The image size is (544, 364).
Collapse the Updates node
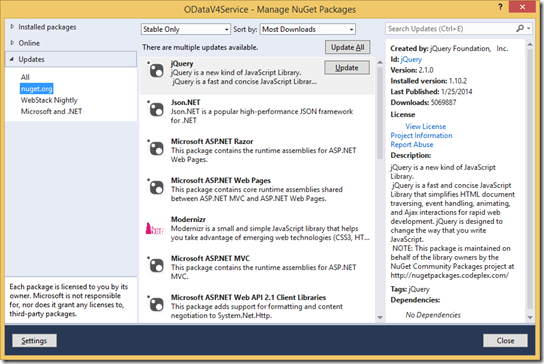click(x=12, y=59)
